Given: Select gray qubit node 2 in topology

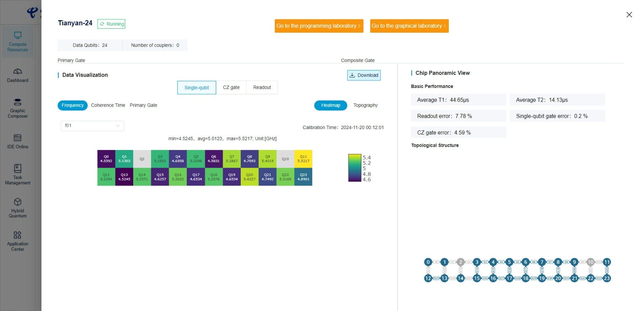Looking at the screenshot, I should tap(461, 262).
